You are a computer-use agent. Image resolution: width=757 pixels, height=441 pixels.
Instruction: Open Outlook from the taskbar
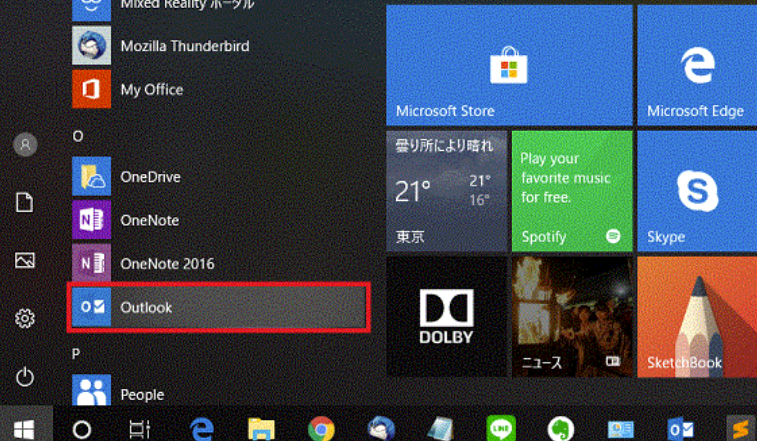680,429
